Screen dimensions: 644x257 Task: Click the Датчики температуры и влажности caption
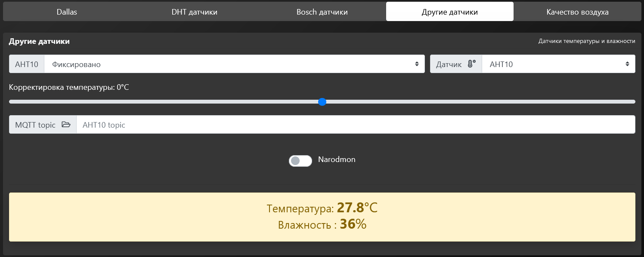586,41
